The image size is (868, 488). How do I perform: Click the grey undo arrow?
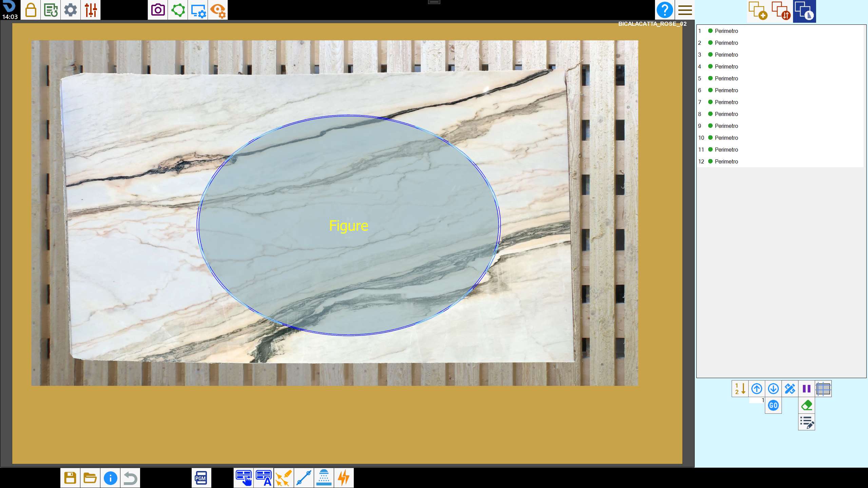[130, 478]
